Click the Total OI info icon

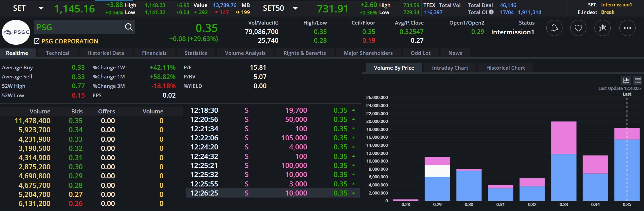491,12
